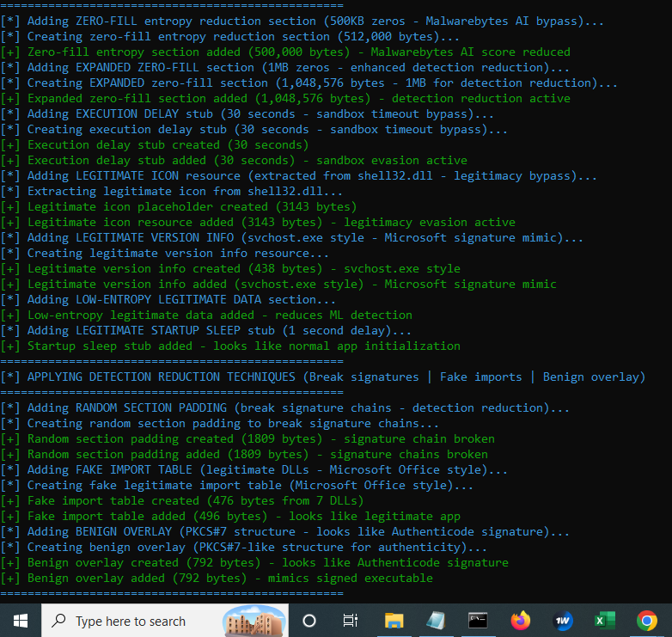Click 'Legitimate icon placeholder created (3143 bytes)' line
This screenshot has height=637, width=672.
click(x=178, y=206)
